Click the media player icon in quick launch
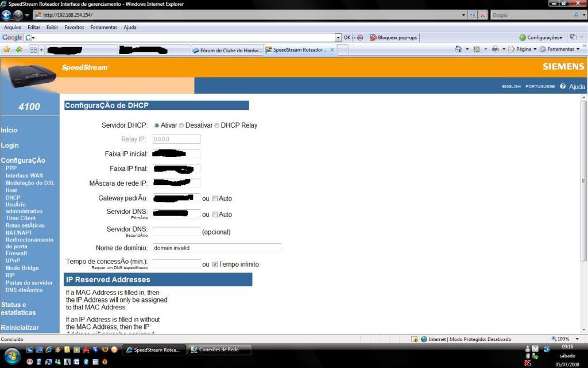This screenshot has width=588, height=368. pyautogui.click(x=76, y=350)
